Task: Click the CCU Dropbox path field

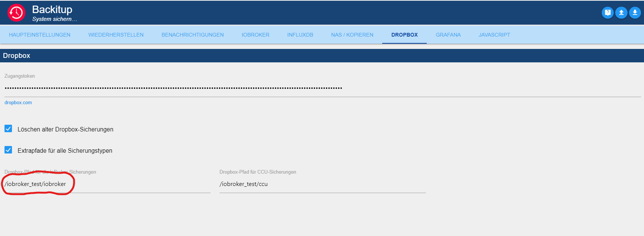Action: pyautogui.click(x=323, y=184)
